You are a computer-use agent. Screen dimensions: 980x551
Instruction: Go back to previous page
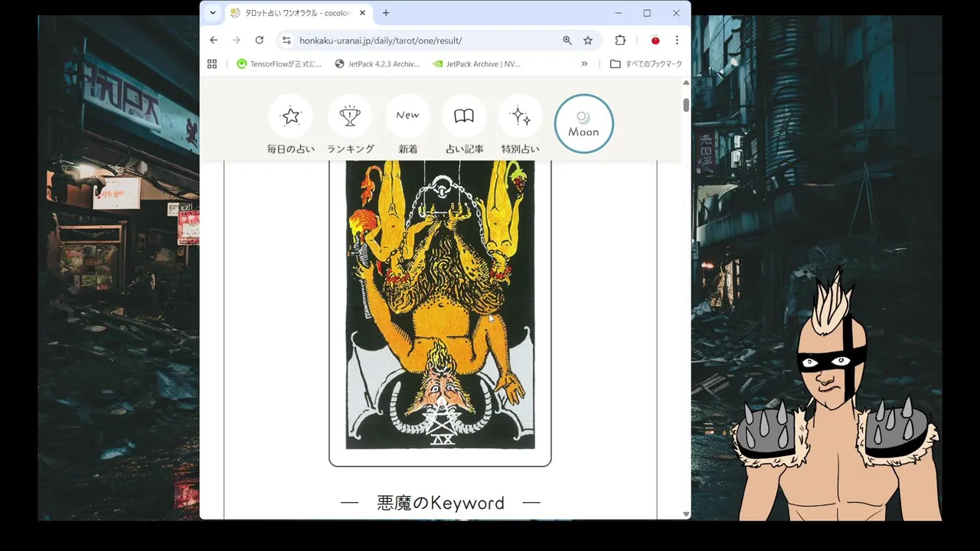coord(214,40)
